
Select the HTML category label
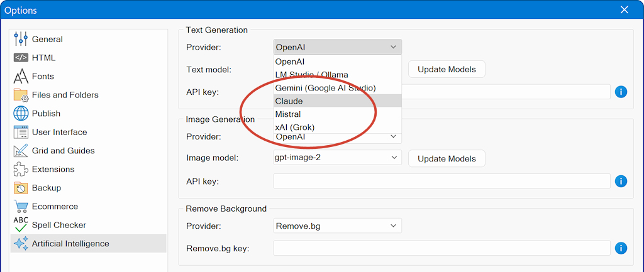43,58
